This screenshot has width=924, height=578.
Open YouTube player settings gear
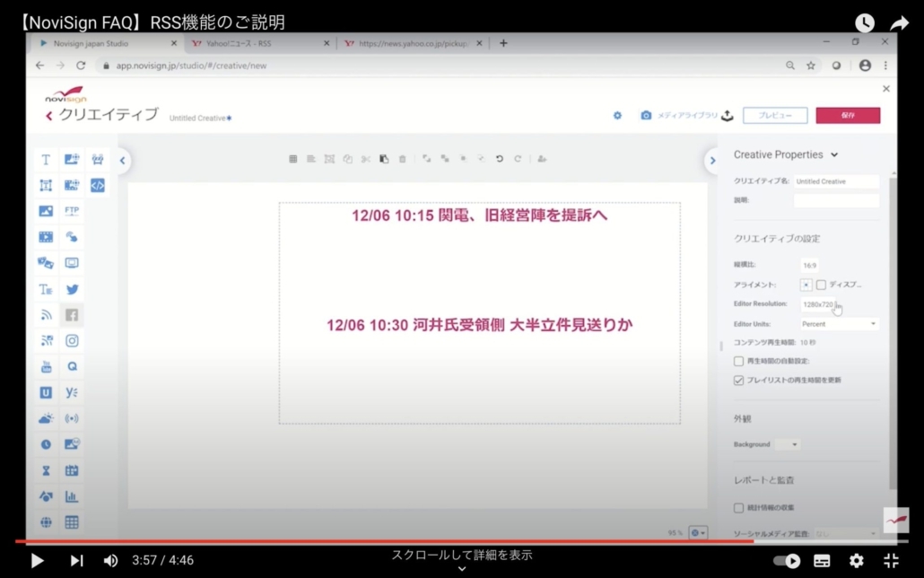[857, 560]
